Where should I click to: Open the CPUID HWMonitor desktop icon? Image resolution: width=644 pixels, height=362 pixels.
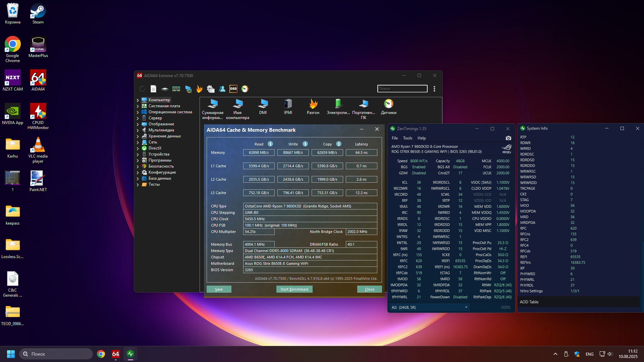pyautogui.click(x=38, y=116)
